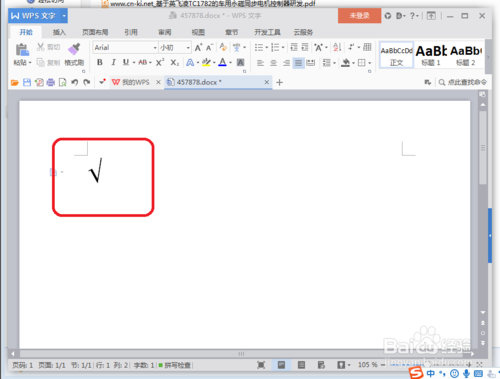The width and height of the screenshot is (500, 379).
Task: Click the superscript X² icon
Action: tap(160, 62)
